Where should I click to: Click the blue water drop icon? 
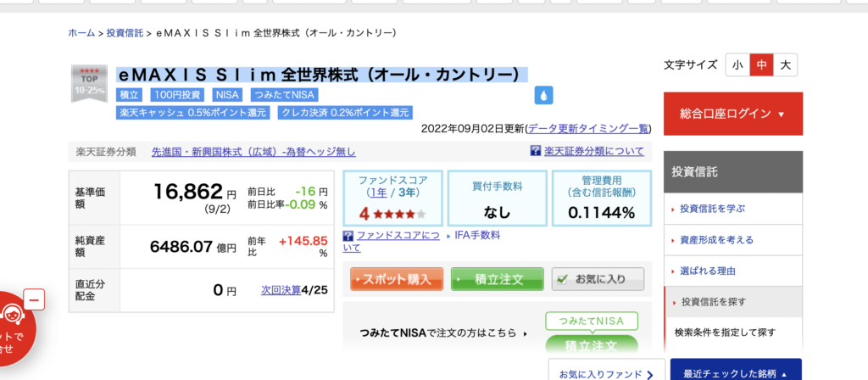[543, 95]
